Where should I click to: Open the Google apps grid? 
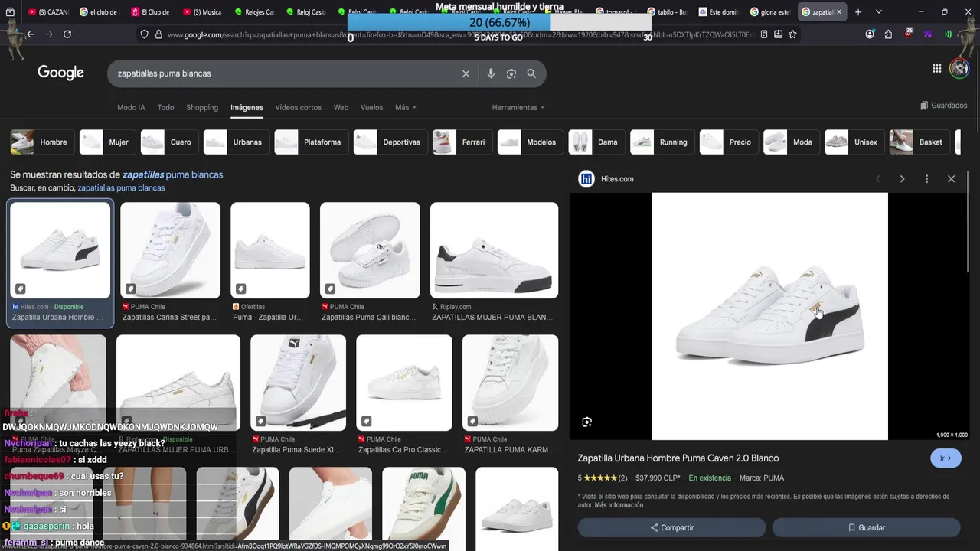pyautogui.click(x=936, y=68)
